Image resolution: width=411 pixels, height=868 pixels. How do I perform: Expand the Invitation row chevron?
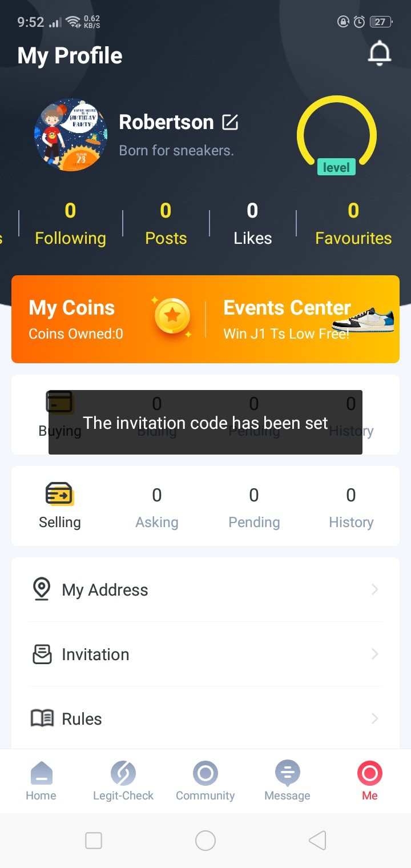click(x=374, y=654)
